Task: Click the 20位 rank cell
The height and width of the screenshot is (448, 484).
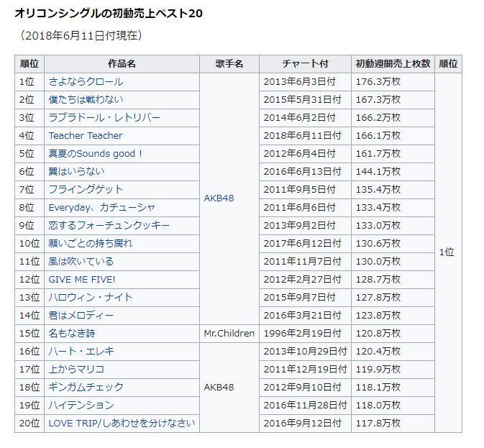Action: click(x=29, y=423)
